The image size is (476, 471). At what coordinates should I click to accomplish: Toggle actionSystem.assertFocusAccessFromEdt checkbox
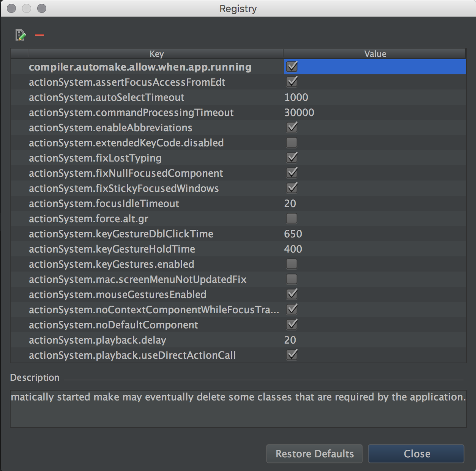[292, 82]
